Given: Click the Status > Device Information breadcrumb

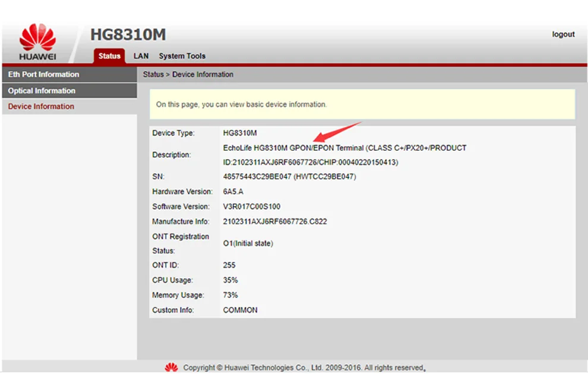Looking at the screenshot, I should (188, 74).
